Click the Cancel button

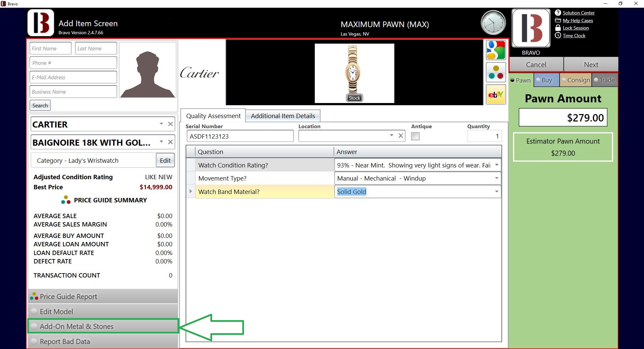(536, 64)
